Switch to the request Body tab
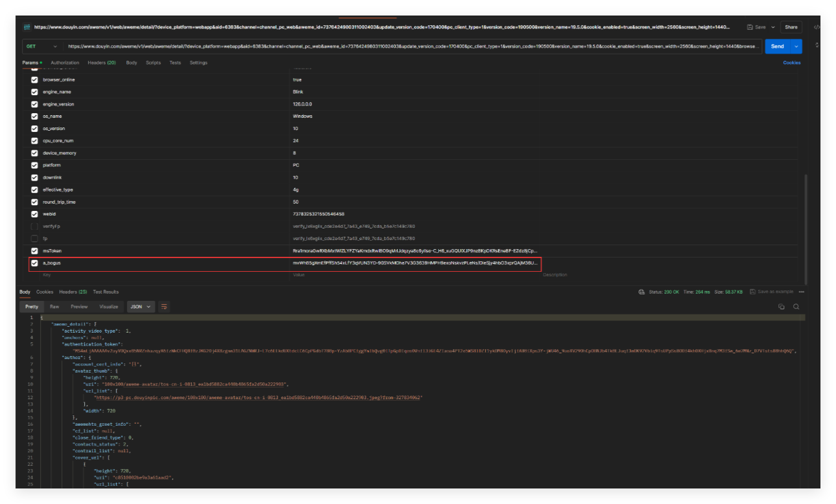836x504 pixels. tap(131, 63)
